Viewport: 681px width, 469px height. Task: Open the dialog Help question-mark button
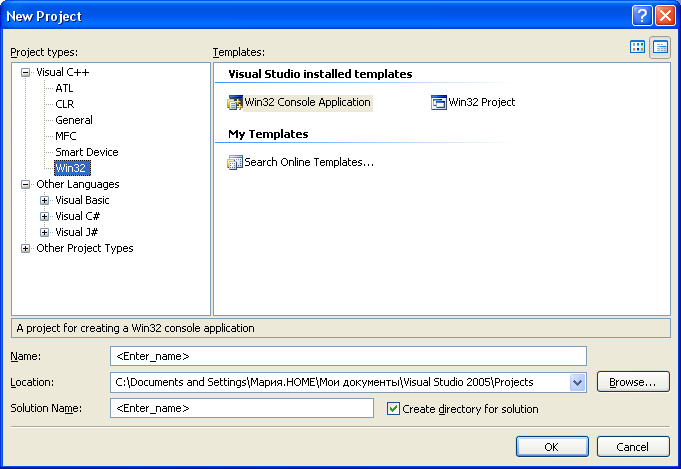tap(642, 16)
